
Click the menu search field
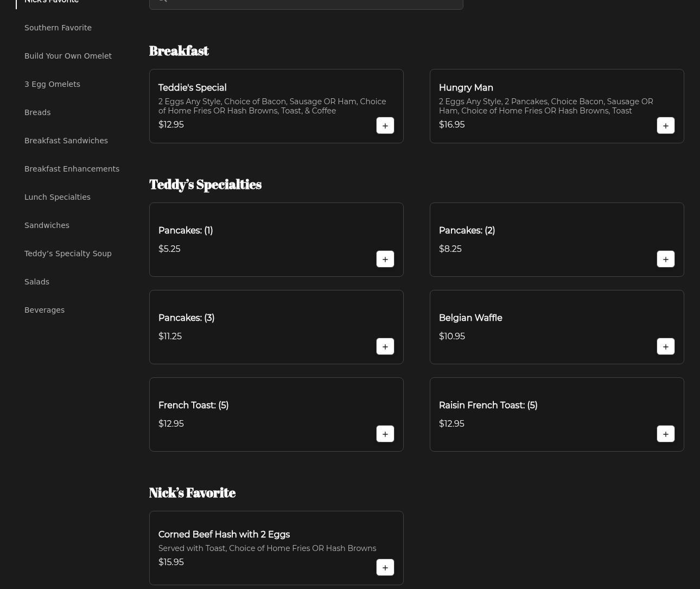(306, 4)
